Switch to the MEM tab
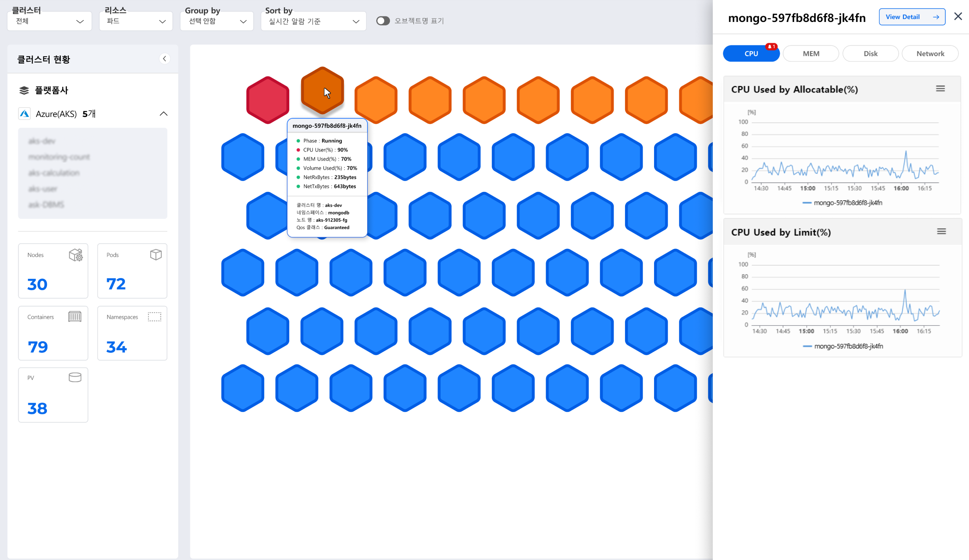 pos(810,53)
